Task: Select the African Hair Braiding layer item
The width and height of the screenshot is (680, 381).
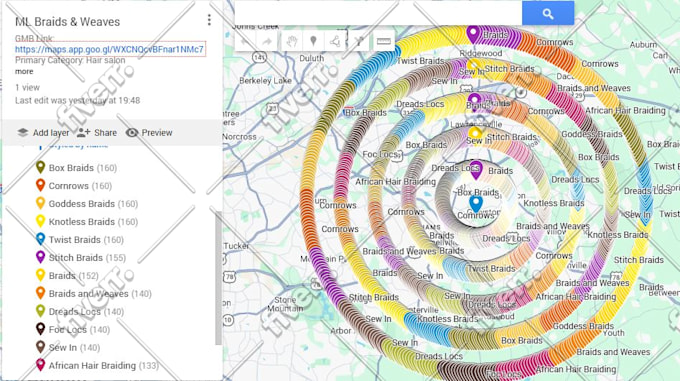Action: (97, 366)
